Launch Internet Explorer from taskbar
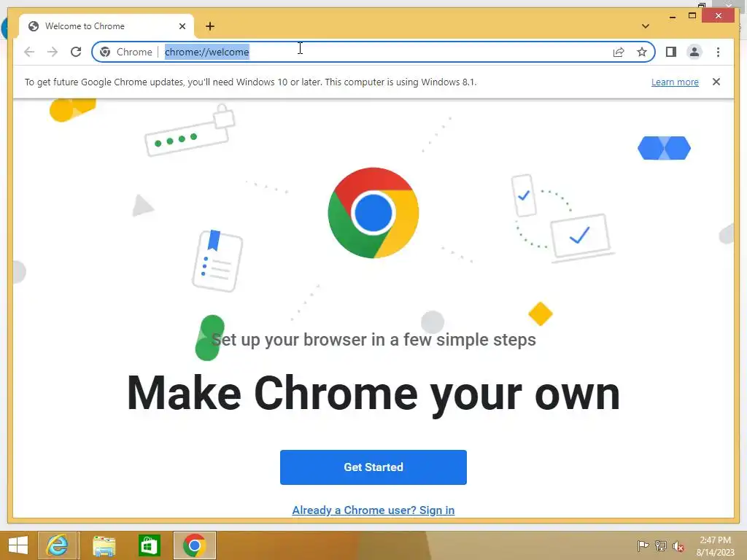The height and width of the screenshot is (560, 747). click(x=57, y=545)
